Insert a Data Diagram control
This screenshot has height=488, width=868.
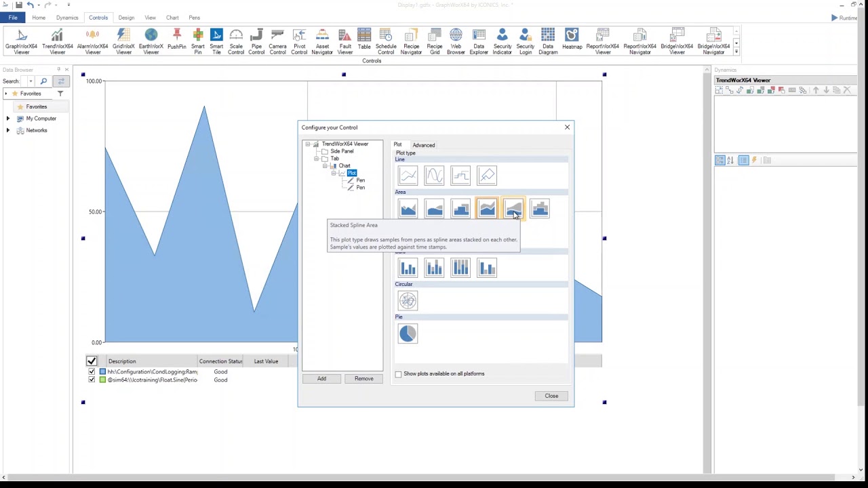pos(548,41)
